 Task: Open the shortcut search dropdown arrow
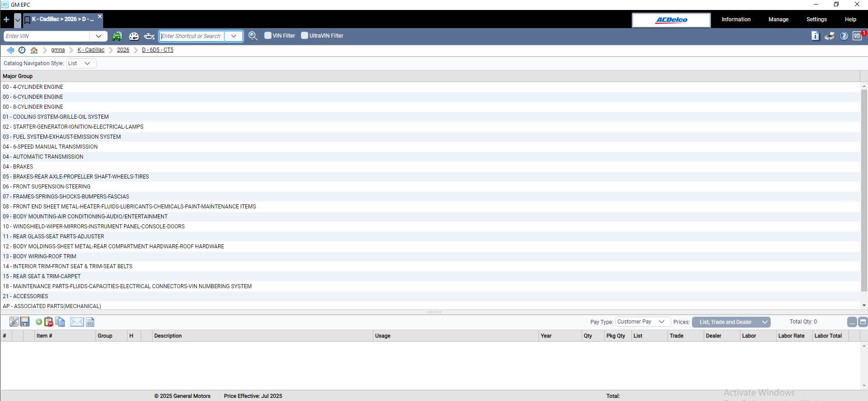[234, 36]
